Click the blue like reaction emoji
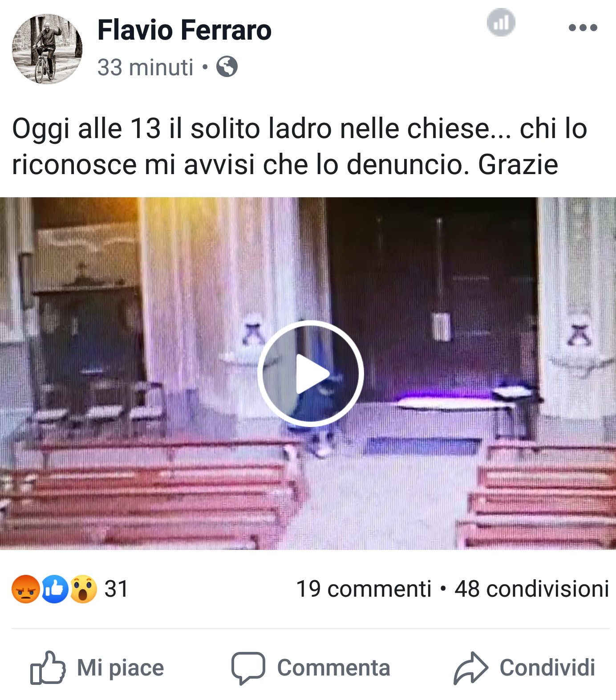This screenshot has width=616, height=700. (55, 589)
